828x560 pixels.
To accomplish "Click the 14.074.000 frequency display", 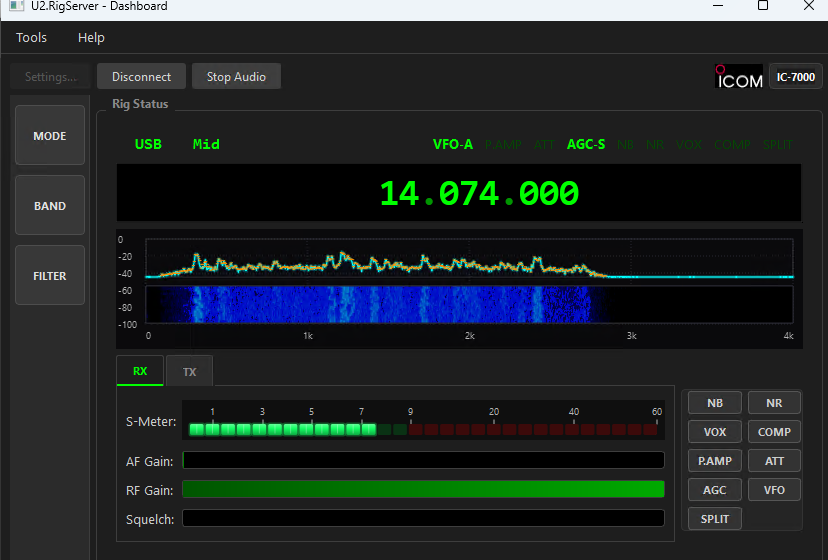I will point(479,193).
